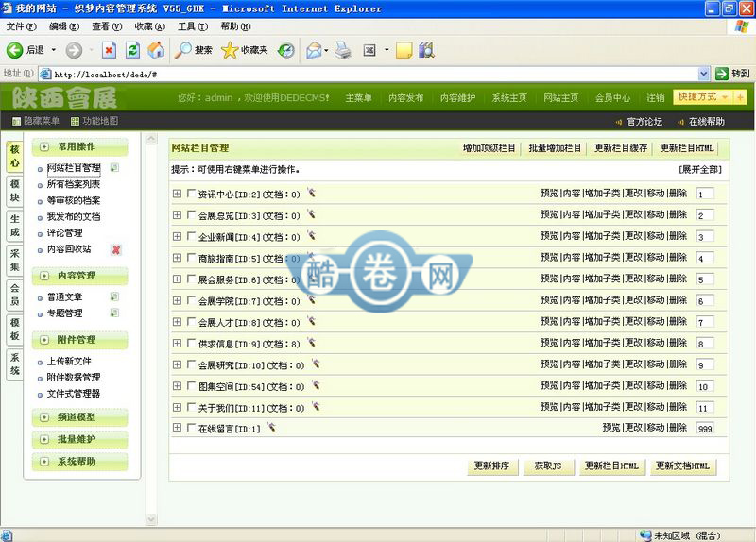Click the edit icon beside 会展总览
The image size is (756, 542).
312,214
